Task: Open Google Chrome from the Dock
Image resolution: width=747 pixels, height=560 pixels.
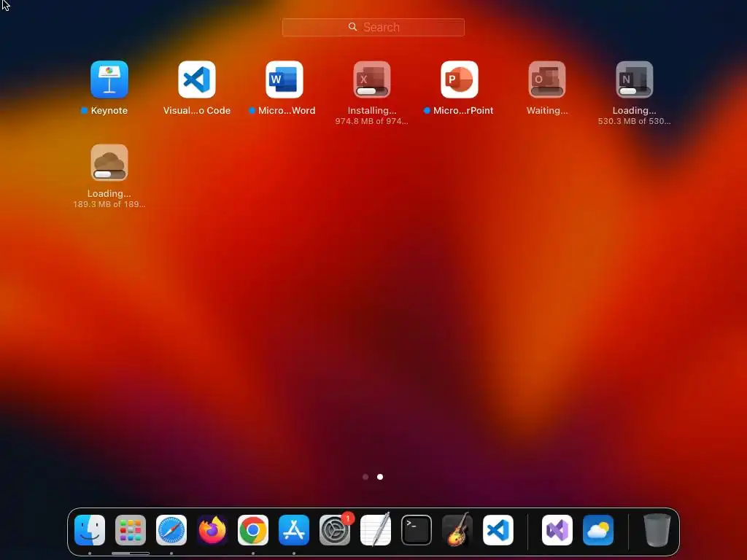Action: (x=253, y=530)
